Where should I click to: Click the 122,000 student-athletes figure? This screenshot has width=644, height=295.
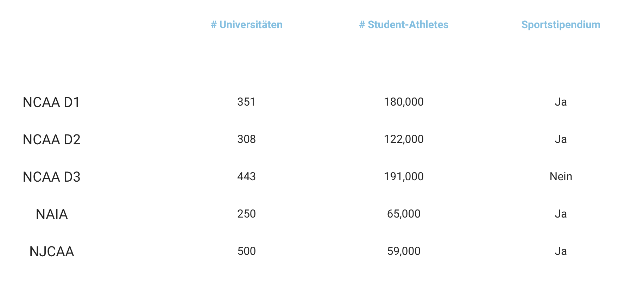click(x=404, y=139)
